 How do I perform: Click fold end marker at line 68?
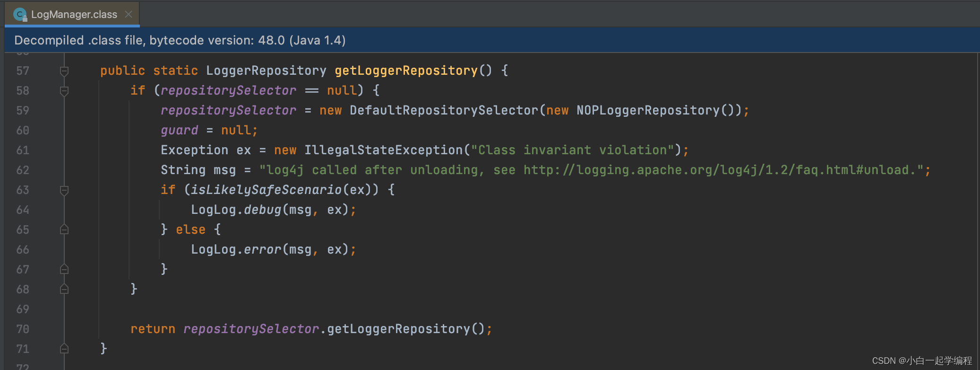(x=64, y=289)
